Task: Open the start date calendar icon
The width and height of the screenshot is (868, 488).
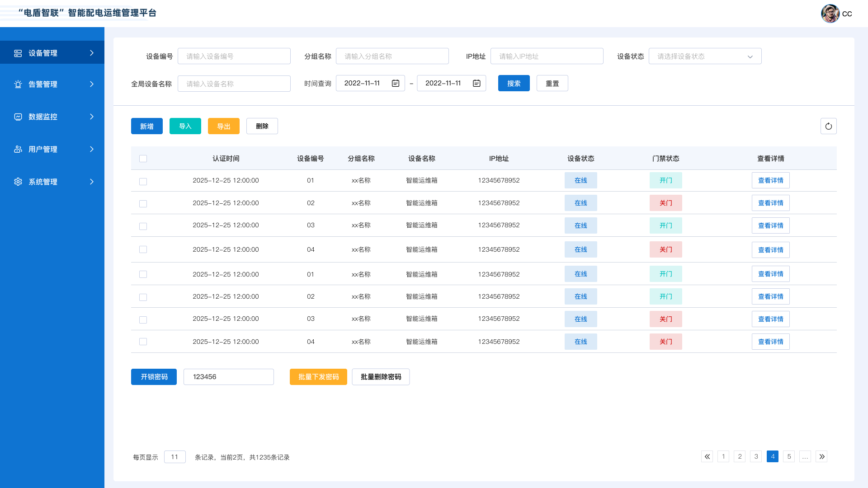Action: click(x=395, y=83)
